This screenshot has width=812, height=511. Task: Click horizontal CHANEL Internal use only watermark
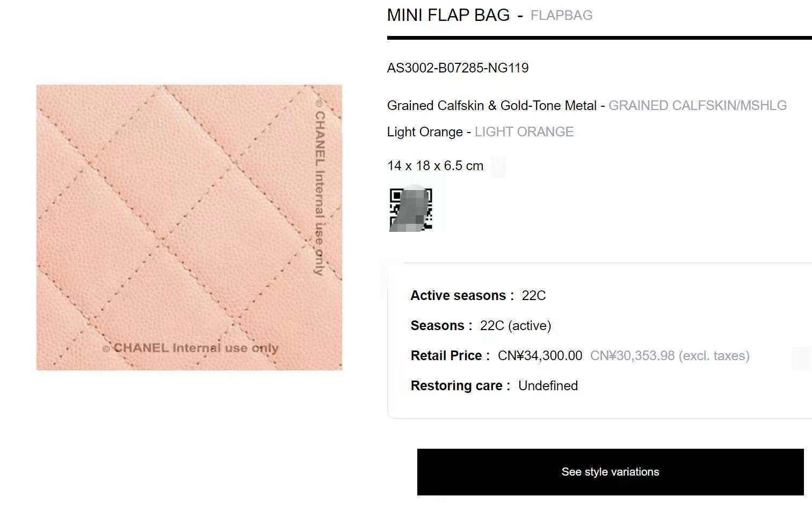tap(191, 348)
